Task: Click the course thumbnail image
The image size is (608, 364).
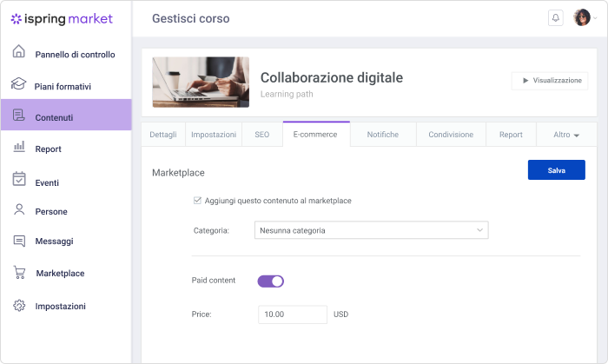Action: point(201,83)
